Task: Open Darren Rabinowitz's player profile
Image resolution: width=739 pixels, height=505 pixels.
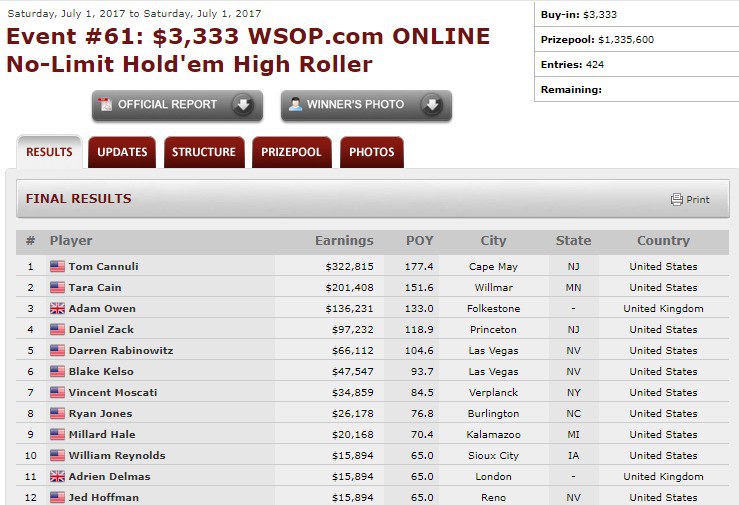Action: click(x=121, y=350)
